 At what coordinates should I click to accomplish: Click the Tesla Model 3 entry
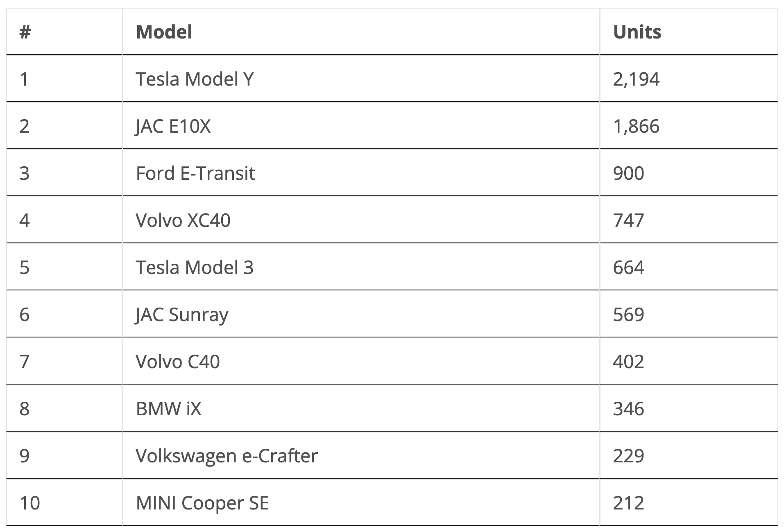point(195,267)
